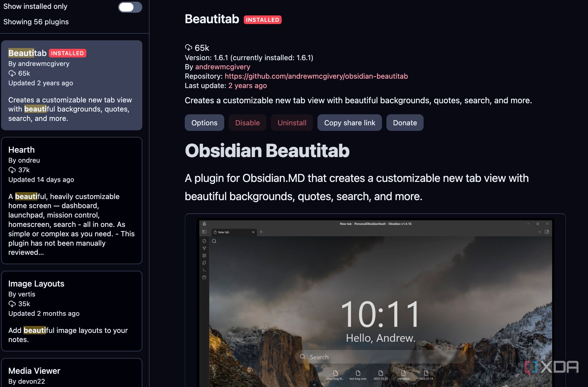The image size is (588, 387).
Task: Click 'By devon22' author text
Action: click(26, 381)
